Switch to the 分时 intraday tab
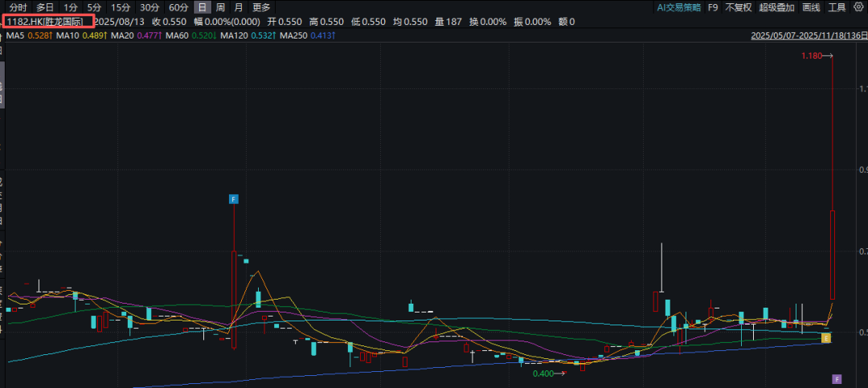 coord(18,7)
